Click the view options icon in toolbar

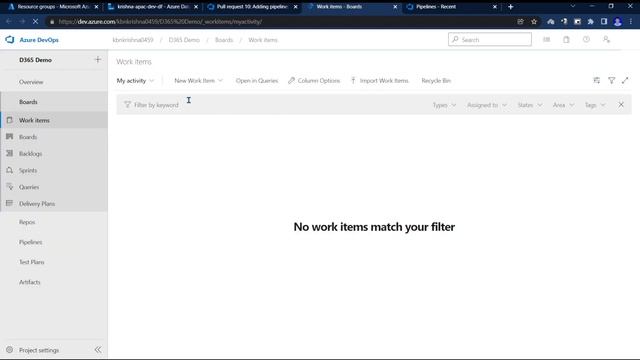point(597,80)
